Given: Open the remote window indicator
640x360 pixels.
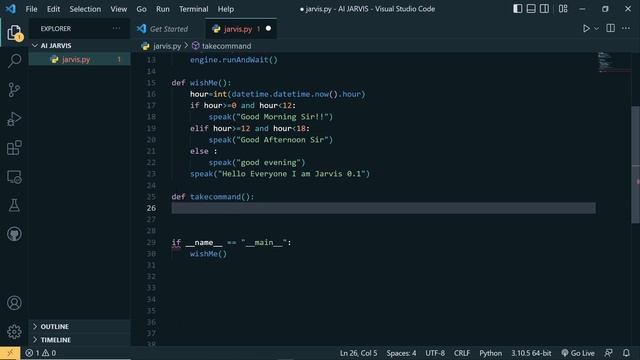Looking at the screenshot, I should 10,353.
